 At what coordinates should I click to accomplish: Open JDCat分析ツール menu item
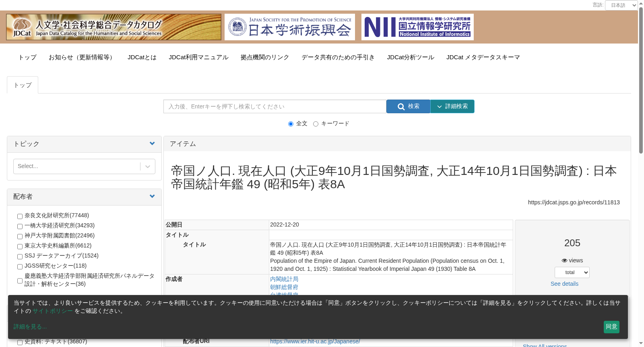click(411, 57)
